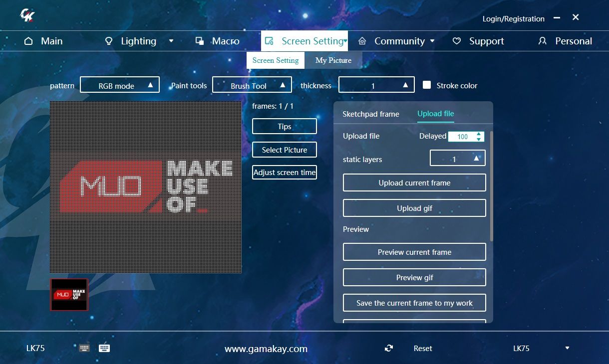The height and width of the screenshot is (364, 609).
Task: Click the sync refresh icon beside Reset
Action: point(389,348)
